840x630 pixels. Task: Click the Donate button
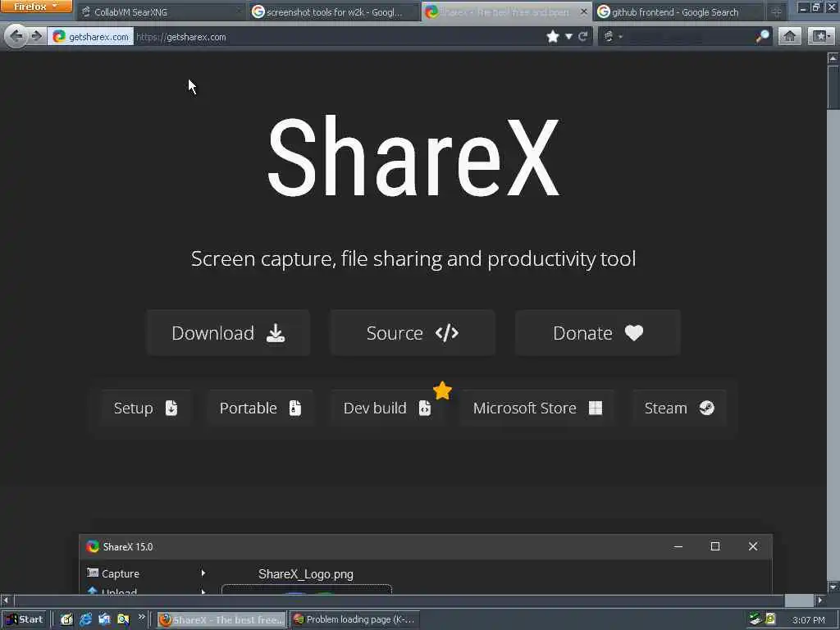(598, 333)
